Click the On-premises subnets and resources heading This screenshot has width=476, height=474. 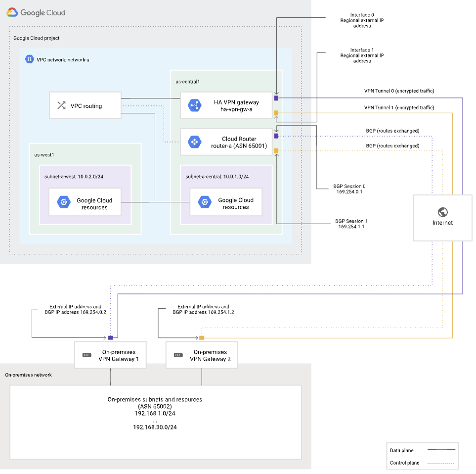click(155, 400)
